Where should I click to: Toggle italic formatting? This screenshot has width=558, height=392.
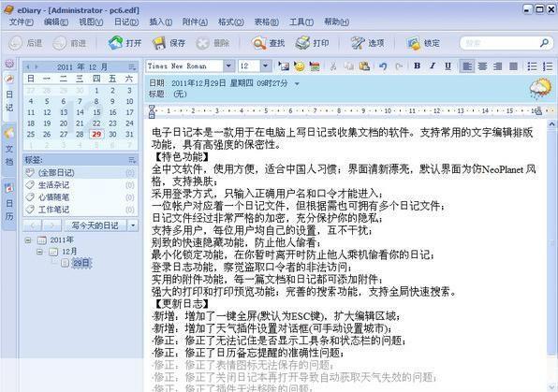click(x=433, y=65)
